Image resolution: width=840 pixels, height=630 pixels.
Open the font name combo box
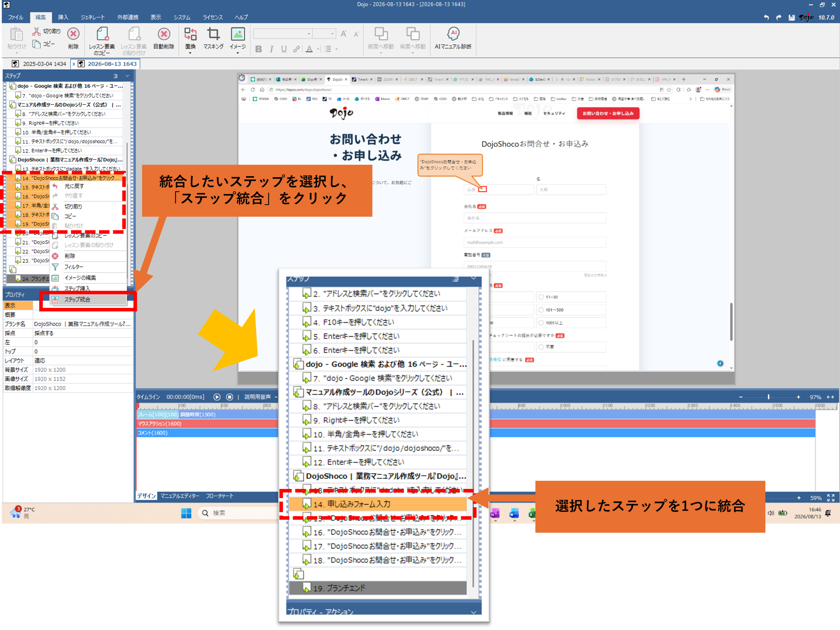tap(283, 34)
